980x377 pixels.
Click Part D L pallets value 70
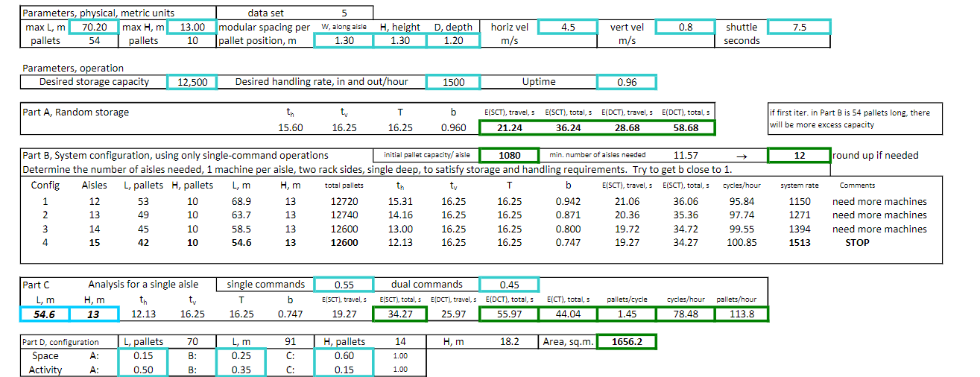[192, 342]
